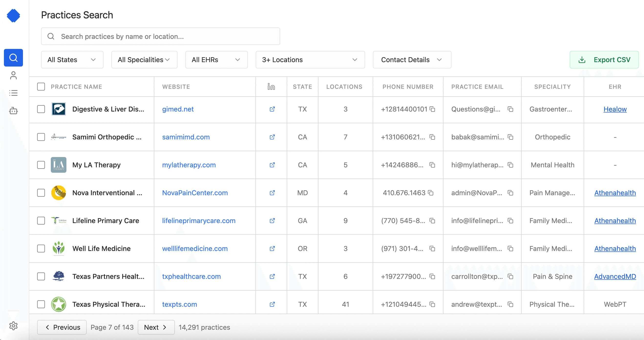Expand the All States dropdown

[72, 60]
